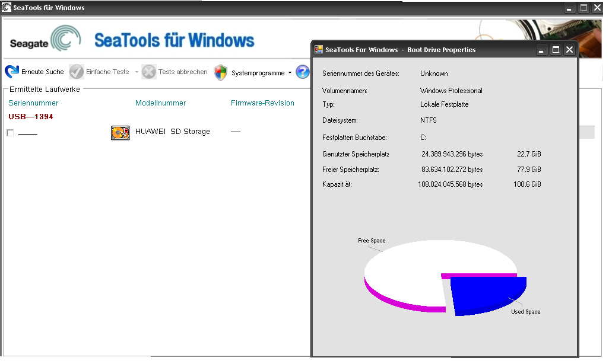Click the 83.634.102.272 bytes free value

(x=452, y=170)
